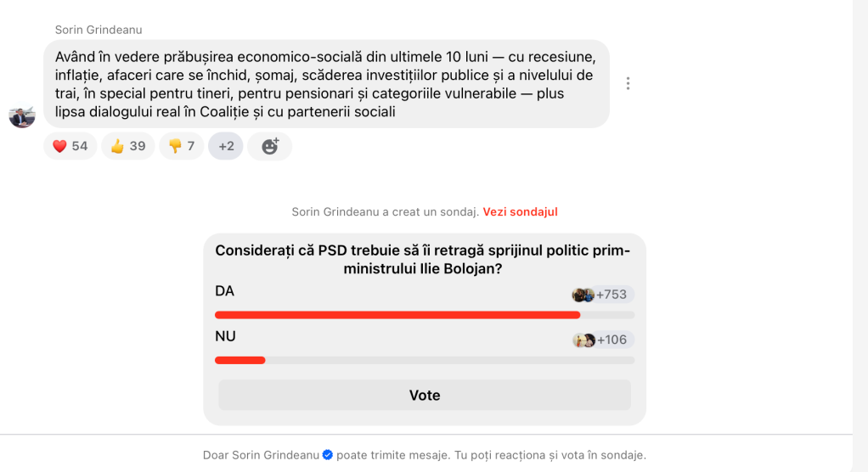Open the add emoji reaction picker
The height and width of the screenshot is (472, 868).
(x=270, y=146)
